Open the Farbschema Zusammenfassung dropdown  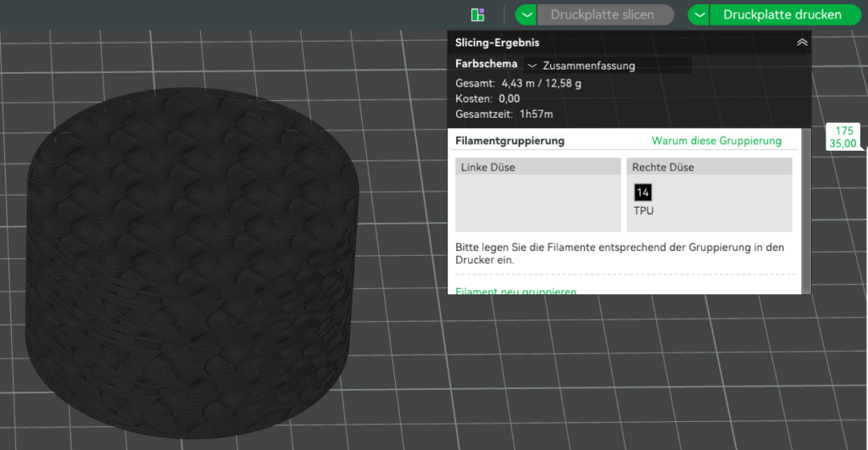click(607, 65)
